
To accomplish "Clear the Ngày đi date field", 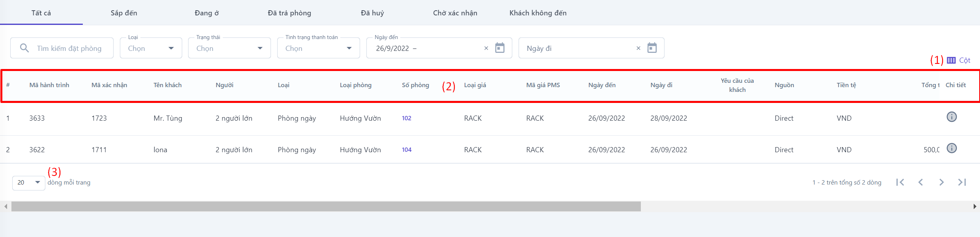I will pyautogui.click(x=638, y=48).
